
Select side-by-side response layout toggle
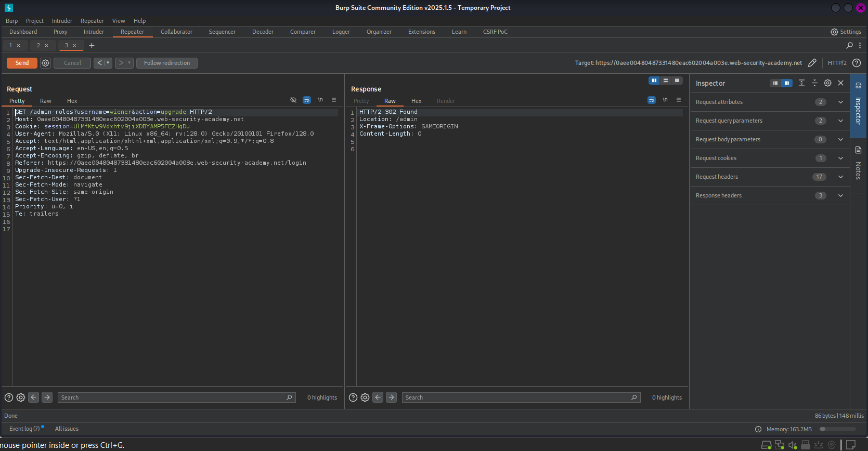pyautogui.click(x=654, y=81)
